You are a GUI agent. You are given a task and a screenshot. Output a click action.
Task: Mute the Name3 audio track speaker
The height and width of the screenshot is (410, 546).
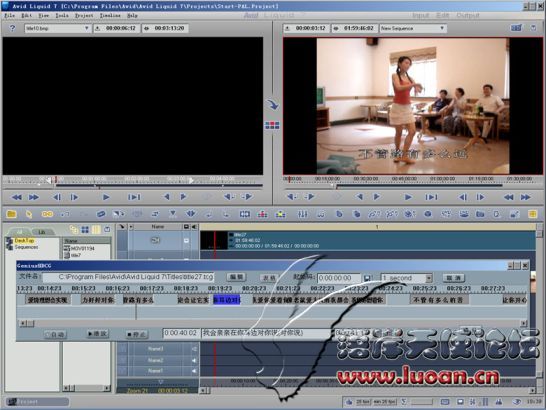(194, 349)
